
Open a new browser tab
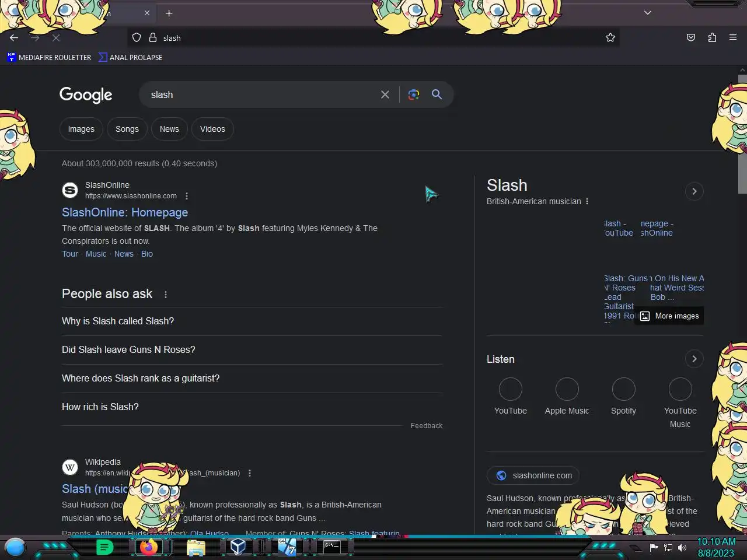click(169, 13)
